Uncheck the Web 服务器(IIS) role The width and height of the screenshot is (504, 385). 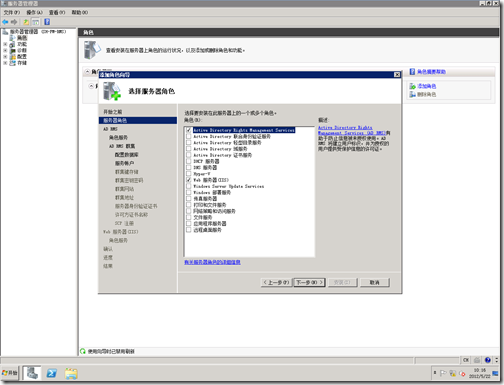coord(189,180)
